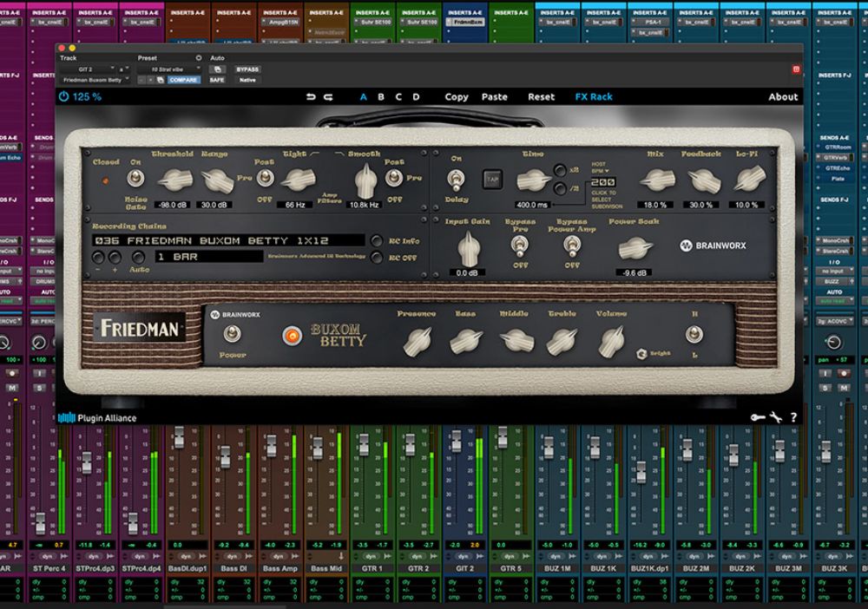Open the question mark help icon

point(793,417)
